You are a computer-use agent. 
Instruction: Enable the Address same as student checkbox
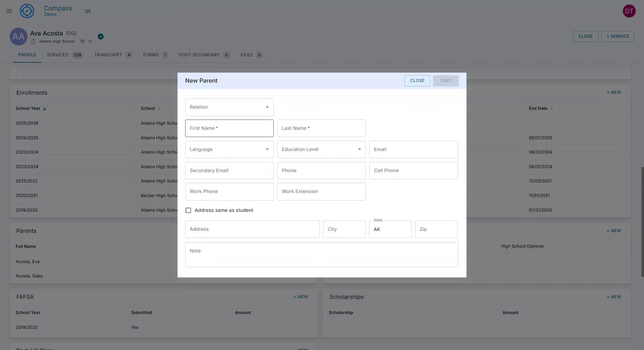[x=188, y=210]
